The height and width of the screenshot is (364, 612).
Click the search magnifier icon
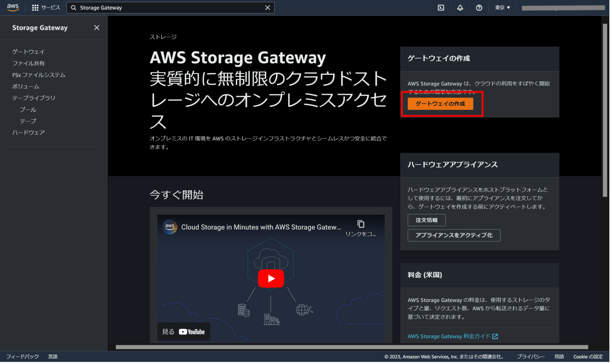click(x=74, y=8)
